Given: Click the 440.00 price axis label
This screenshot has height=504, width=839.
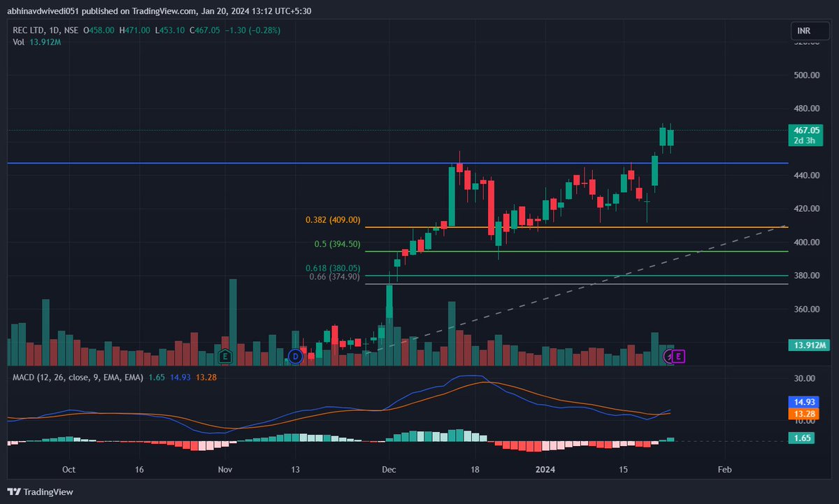Looking at the screenshot, I should (x=806, y=175).
